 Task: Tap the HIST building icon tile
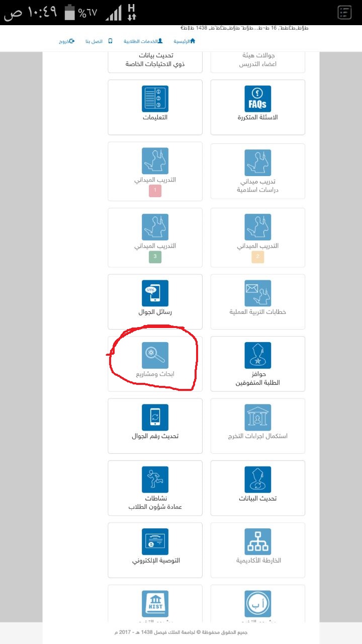[155, 604]
